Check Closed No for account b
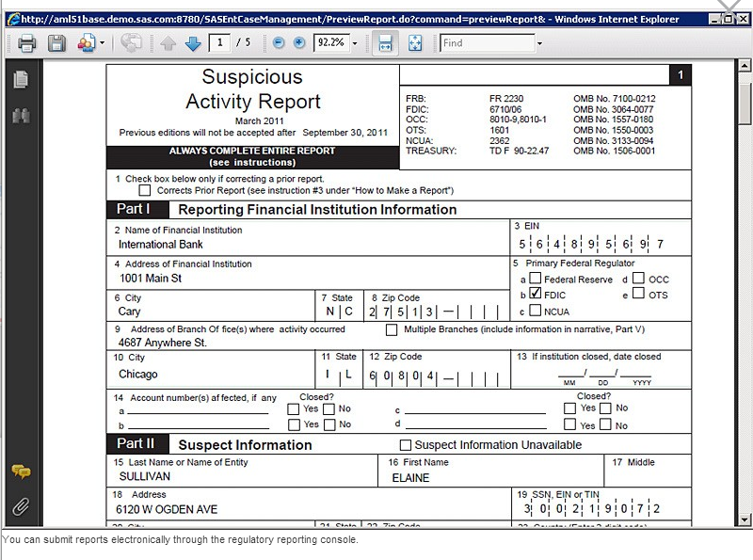This screenshot has width=753, height=560. (x=329, y=425)
